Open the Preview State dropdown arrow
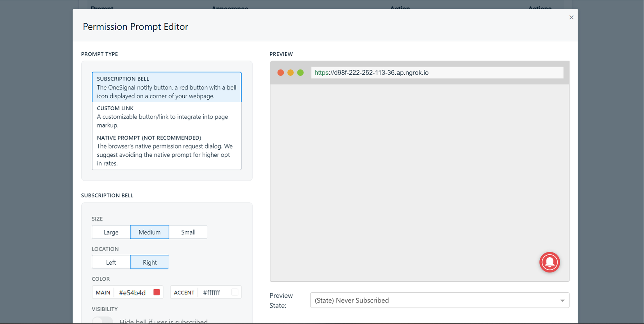This screenshot has height=324, width=644. (562, 301)
